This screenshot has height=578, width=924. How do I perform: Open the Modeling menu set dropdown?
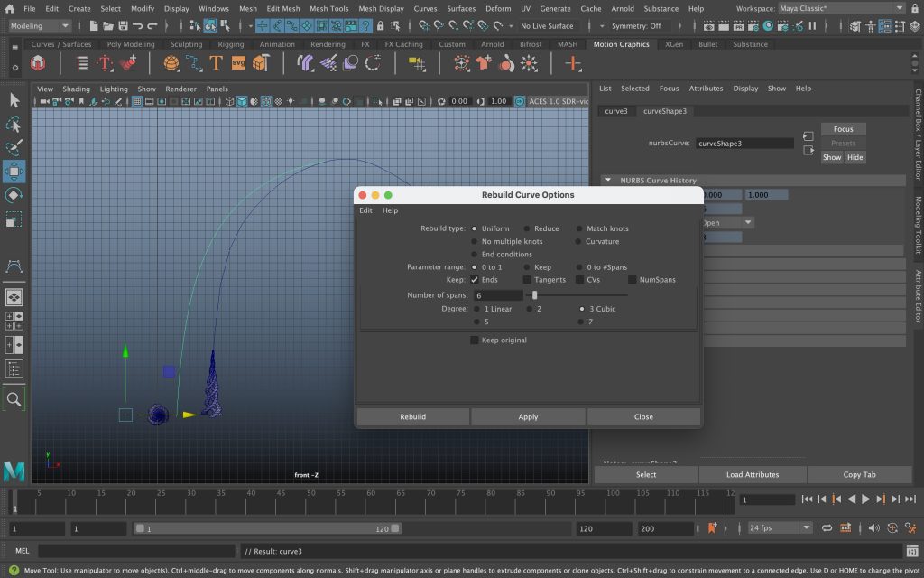coord(40,26)
